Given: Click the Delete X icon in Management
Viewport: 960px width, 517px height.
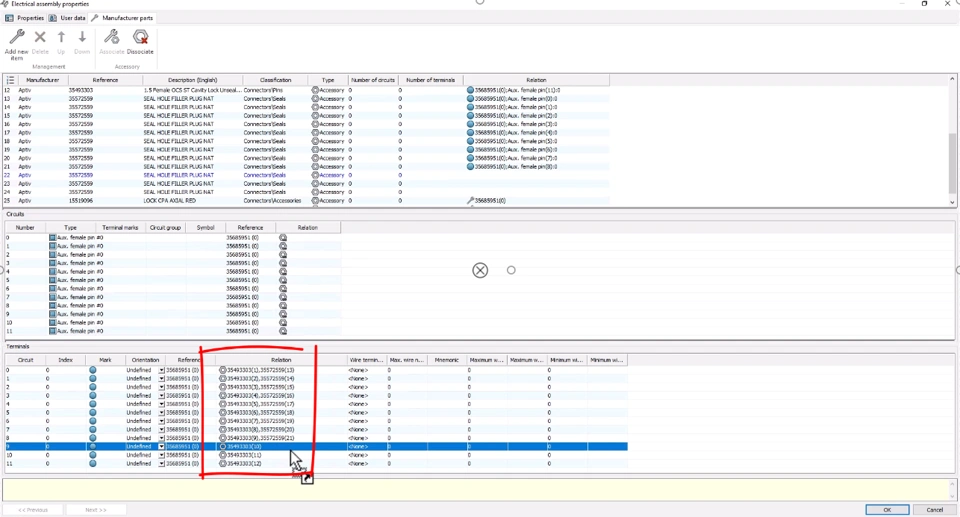Looking at the screenshot, I should [40, 37].
